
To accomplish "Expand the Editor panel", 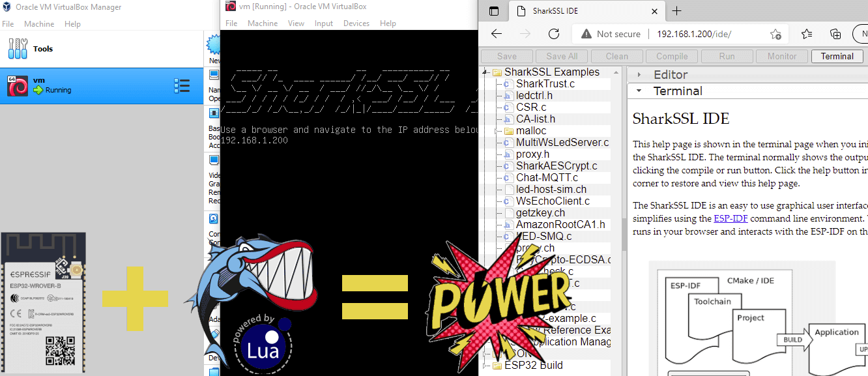I will pos(639,75).
